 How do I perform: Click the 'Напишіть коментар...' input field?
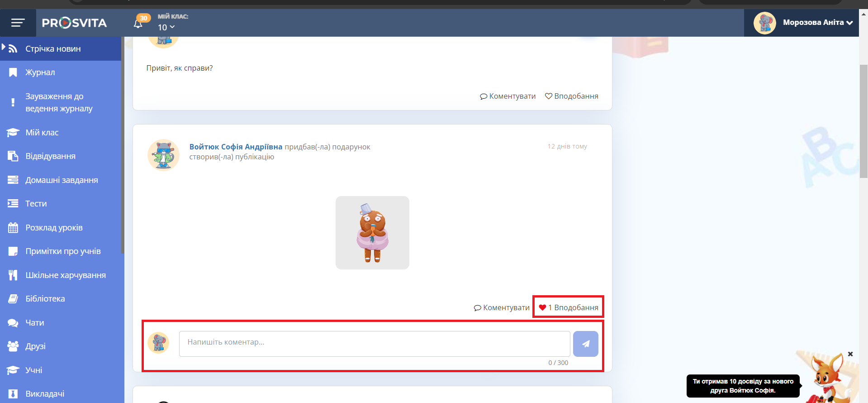pyautogui.click(x=374, y=342)
